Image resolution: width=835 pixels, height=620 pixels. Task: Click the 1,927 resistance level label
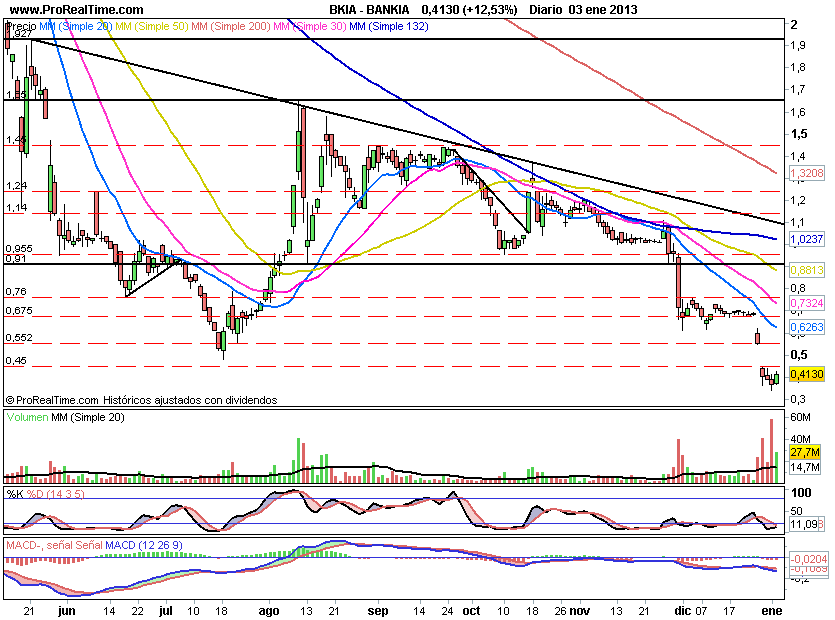click(x=18, y=34)
